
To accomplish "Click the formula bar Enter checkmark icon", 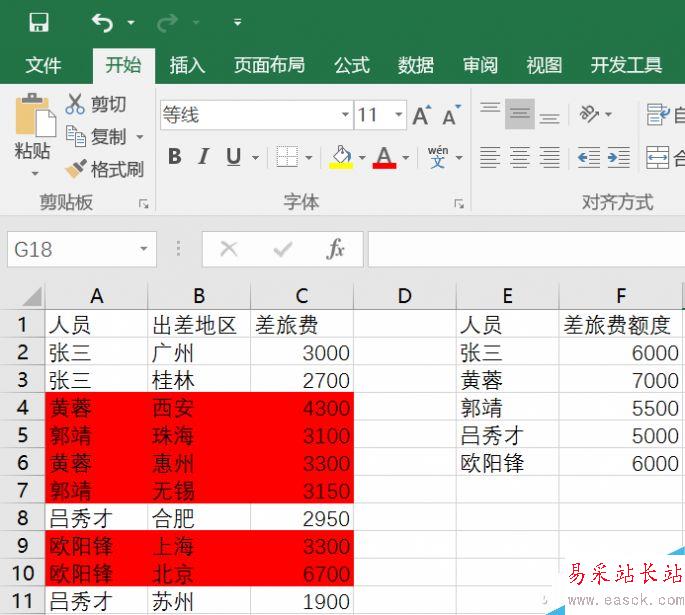I will (x=283, y=249).
